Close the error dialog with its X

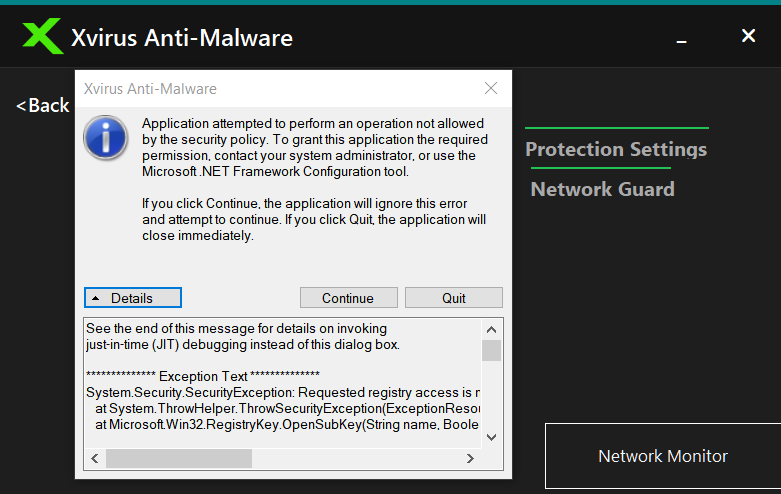click(491, 88)
